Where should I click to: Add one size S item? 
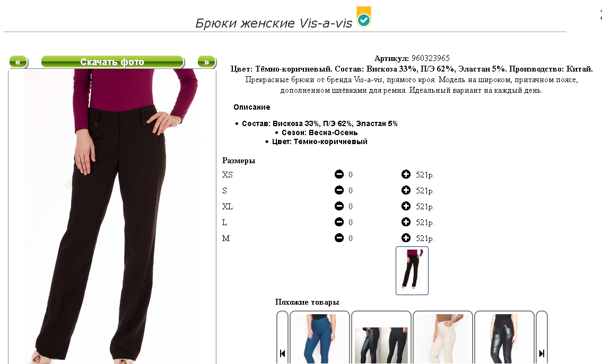(x=406, y=190)
